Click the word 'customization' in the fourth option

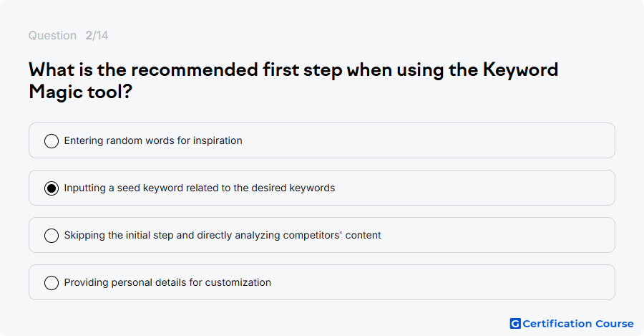pos(238,282)
